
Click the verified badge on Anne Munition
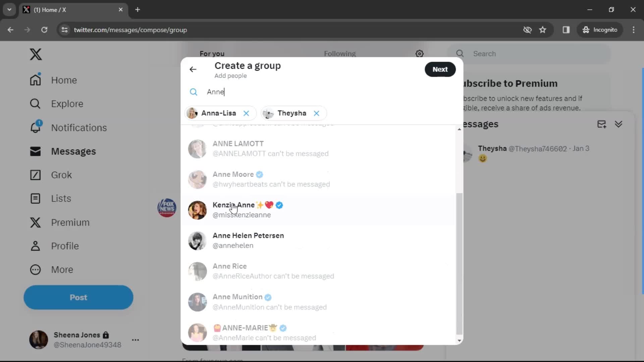268,297
